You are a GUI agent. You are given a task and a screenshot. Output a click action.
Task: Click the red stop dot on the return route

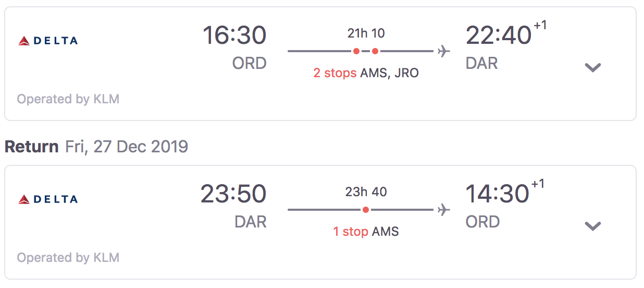click(366, 210)
